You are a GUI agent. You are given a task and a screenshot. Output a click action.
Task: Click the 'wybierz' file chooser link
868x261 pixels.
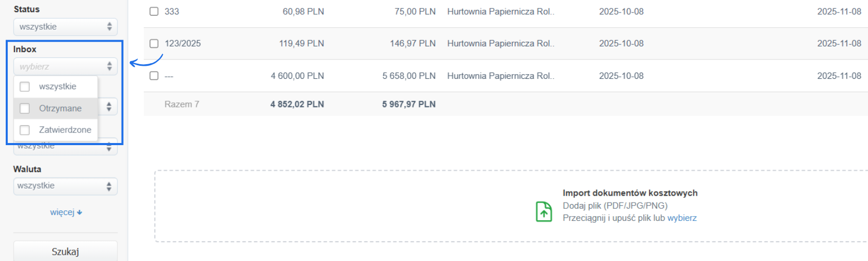[682, 218]
